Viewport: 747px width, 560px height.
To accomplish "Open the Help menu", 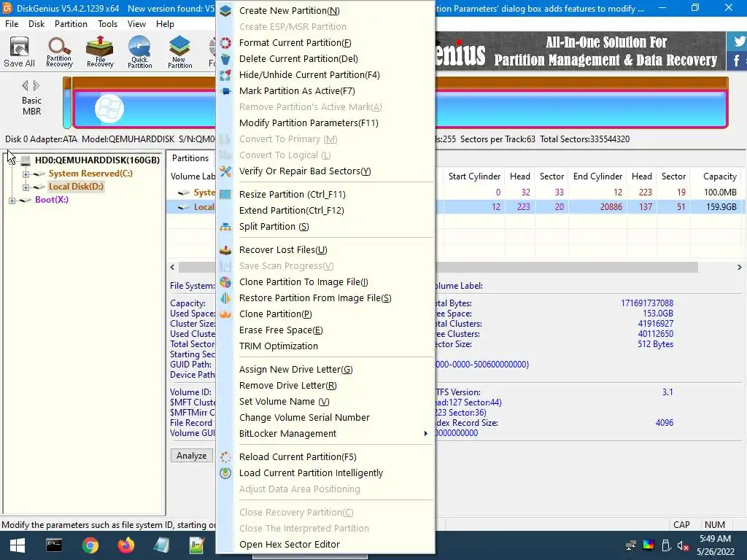I will point(165,24).
